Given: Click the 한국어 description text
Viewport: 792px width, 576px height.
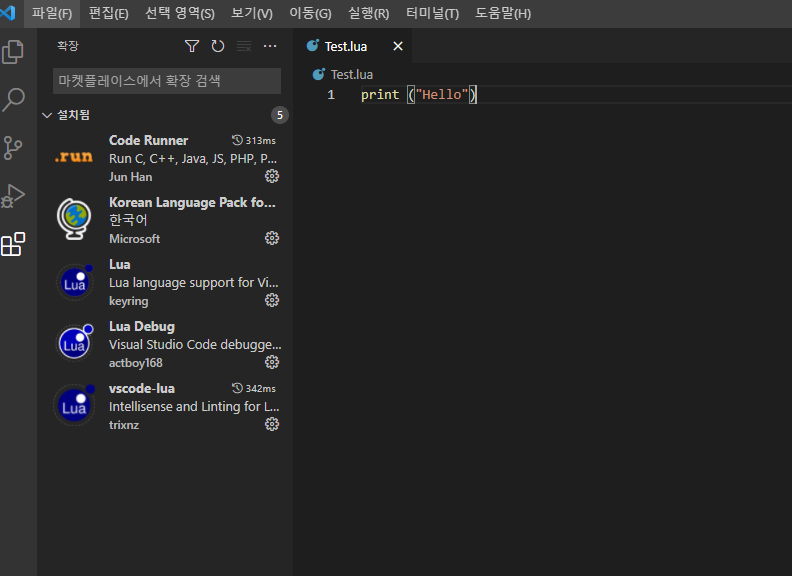Looking at the screenshot, I should point(128,220).
